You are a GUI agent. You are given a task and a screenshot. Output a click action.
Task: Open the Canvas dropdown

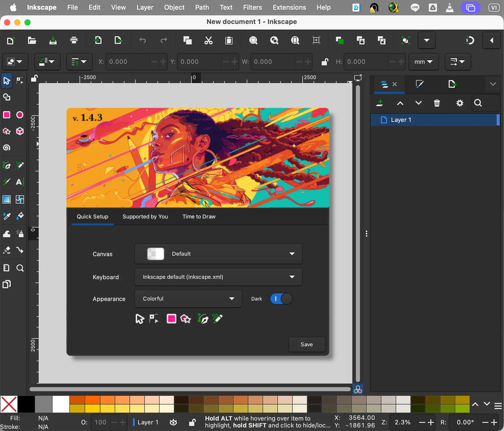tap(218, 254)
